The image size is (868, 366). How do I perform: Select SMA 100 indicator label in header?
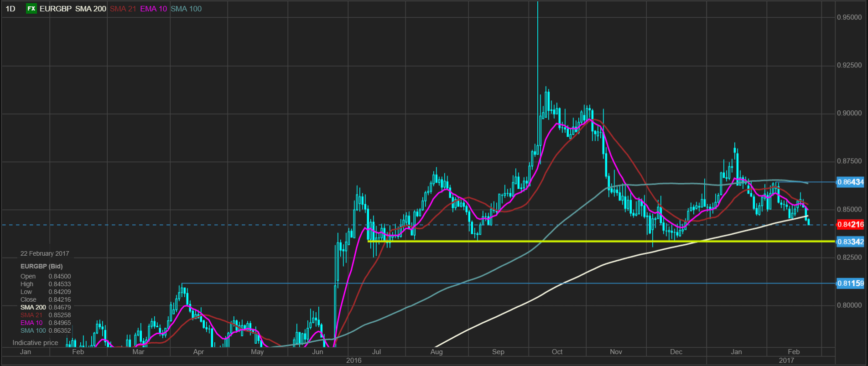pos(186,9)
